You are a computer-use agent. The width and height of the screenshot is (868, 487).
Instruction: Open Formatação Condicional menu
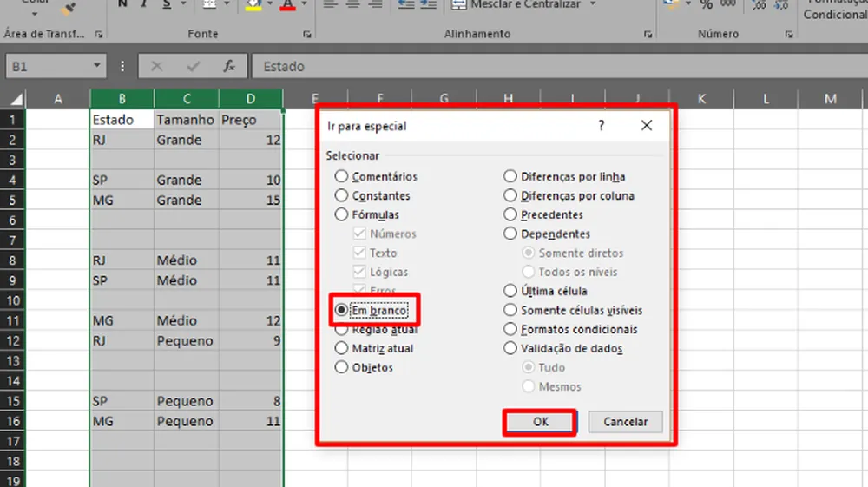pos(835,10)
